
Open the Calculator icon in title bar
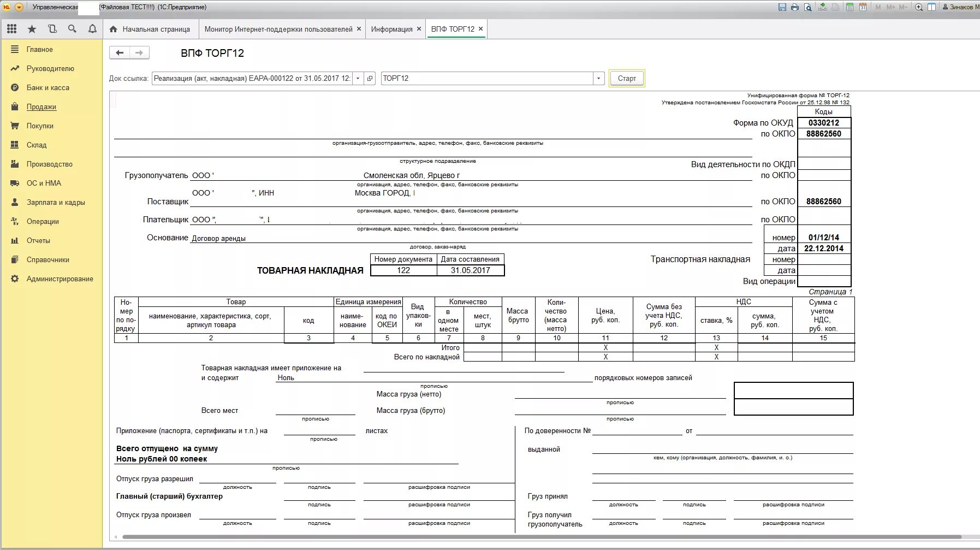click(850, 7)
